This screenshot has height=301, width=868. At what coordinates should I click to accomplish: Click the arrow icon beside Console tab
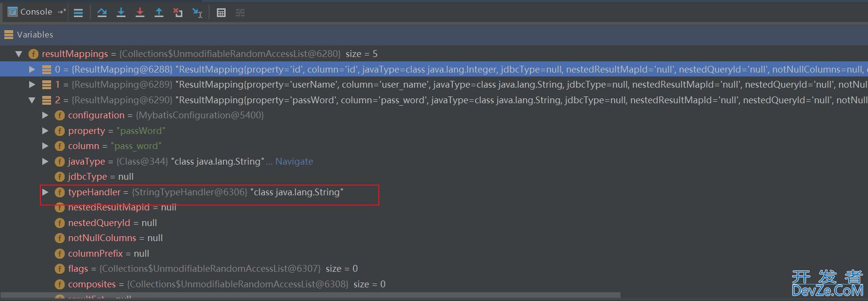point(61,12)
